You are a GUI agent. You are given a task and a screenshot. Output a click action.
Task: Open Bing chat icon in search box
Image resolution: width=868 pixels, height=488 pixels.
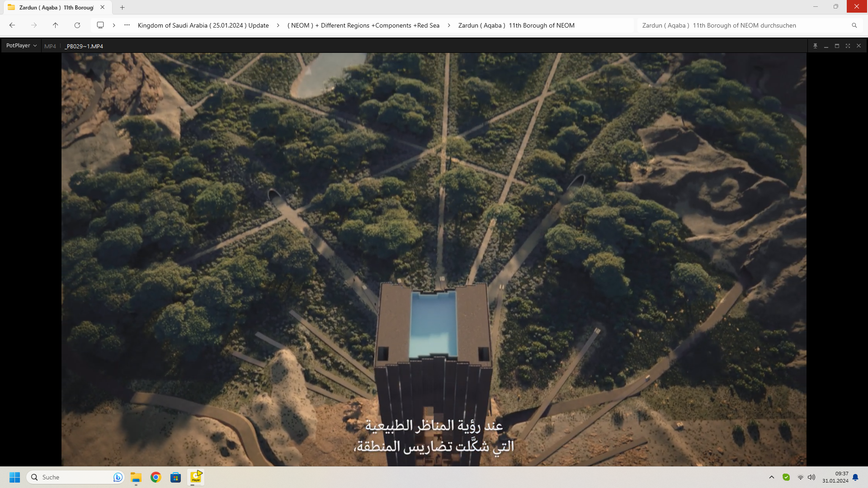(x=118, y=477)
